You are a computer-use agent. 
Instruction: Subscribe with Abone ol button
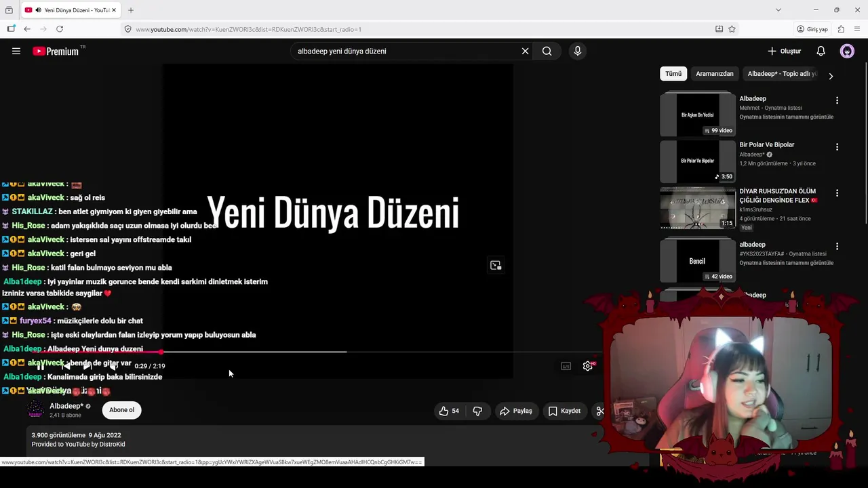[x=122, y=410]
